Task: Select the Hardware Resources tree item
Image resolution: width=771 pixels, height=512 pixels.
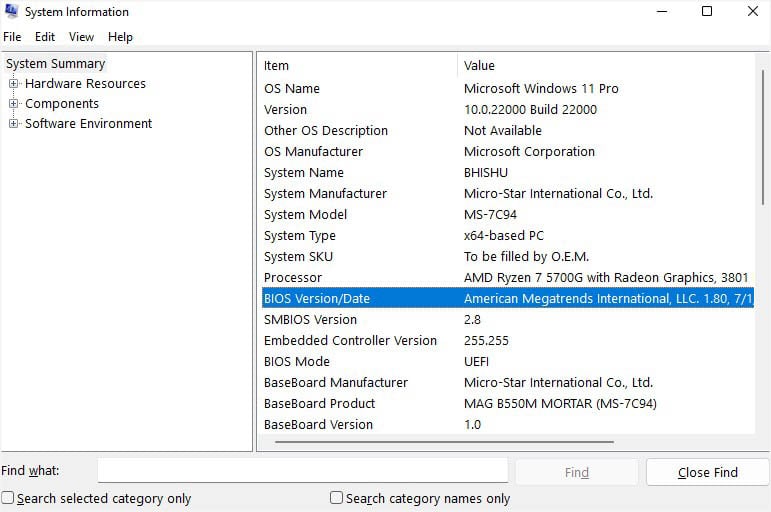Action: coord(86,84)
